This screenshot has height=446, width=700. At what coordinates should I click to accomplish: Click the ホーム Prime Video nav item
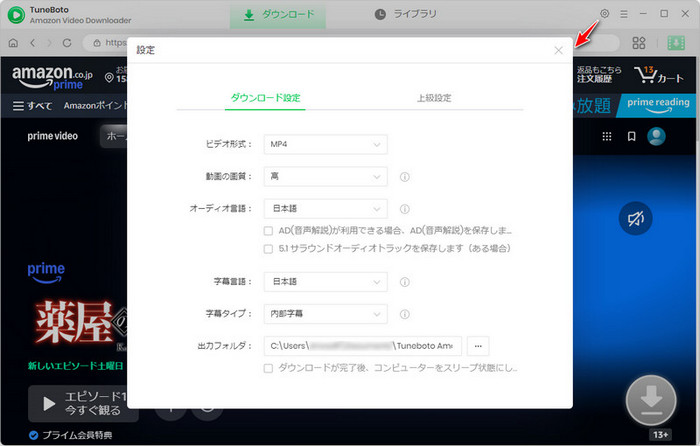coord(114,136)
